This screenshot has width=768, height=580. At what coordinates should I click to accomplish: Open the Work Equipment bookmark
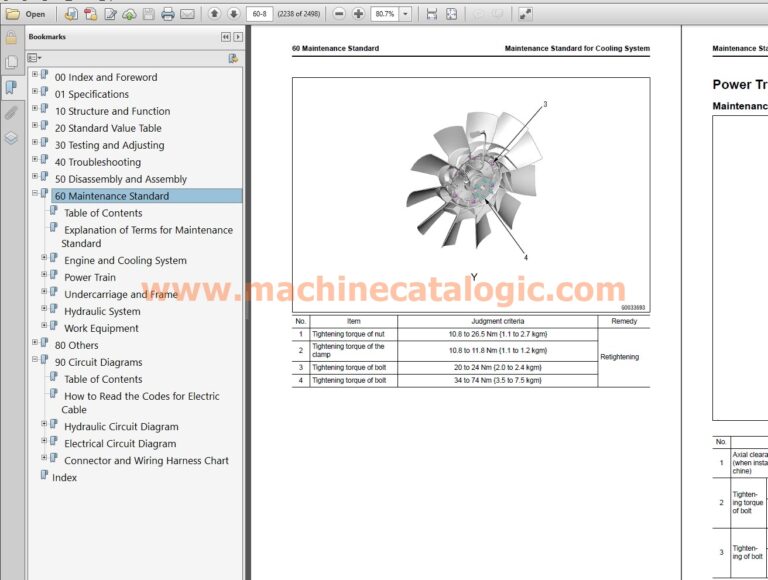pos(101,328)
